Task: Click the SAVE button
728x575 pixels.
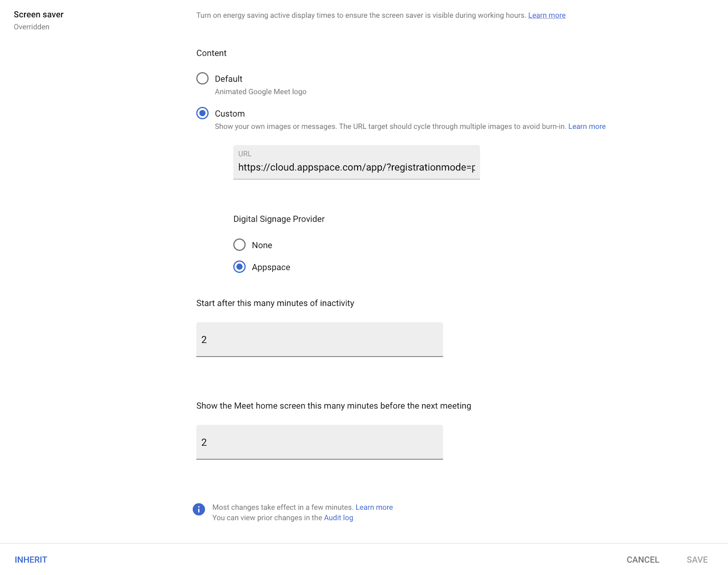Action: coord(697,560)
